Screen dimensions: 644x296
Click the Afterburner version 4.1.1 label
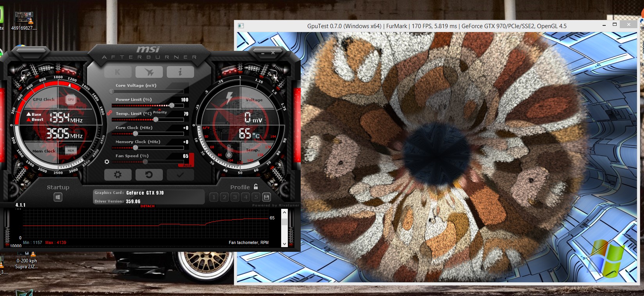pyautogui.click(x=20, y=205)
